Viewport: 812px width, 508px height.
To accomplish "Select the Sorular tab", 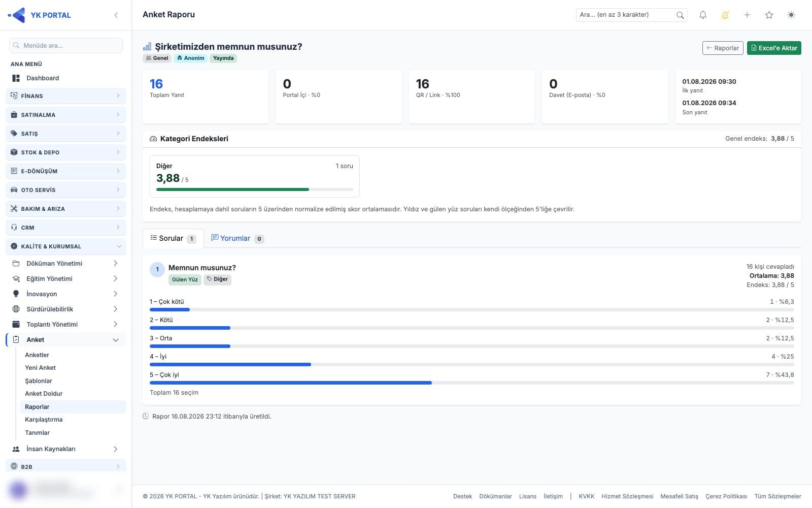I will (x=173, y=238).
